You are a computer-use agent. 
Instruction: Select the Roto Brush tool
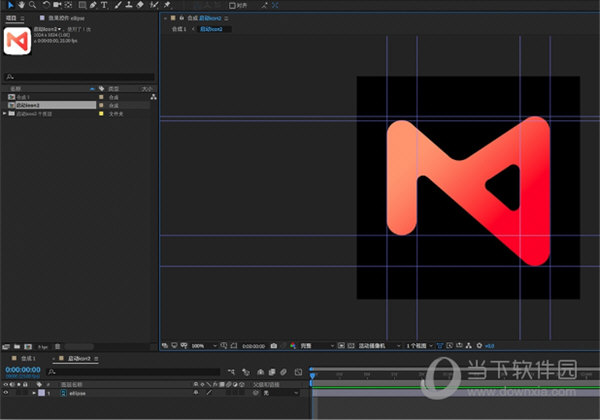(154, 5)
